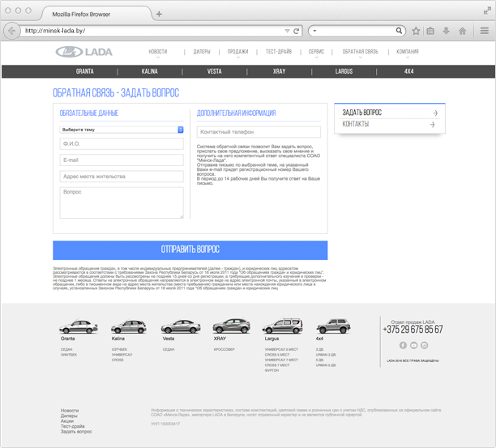Open the Facebook icon in footer
The width and height of the screenshot is (496, 448).
(x=403, y=345)
